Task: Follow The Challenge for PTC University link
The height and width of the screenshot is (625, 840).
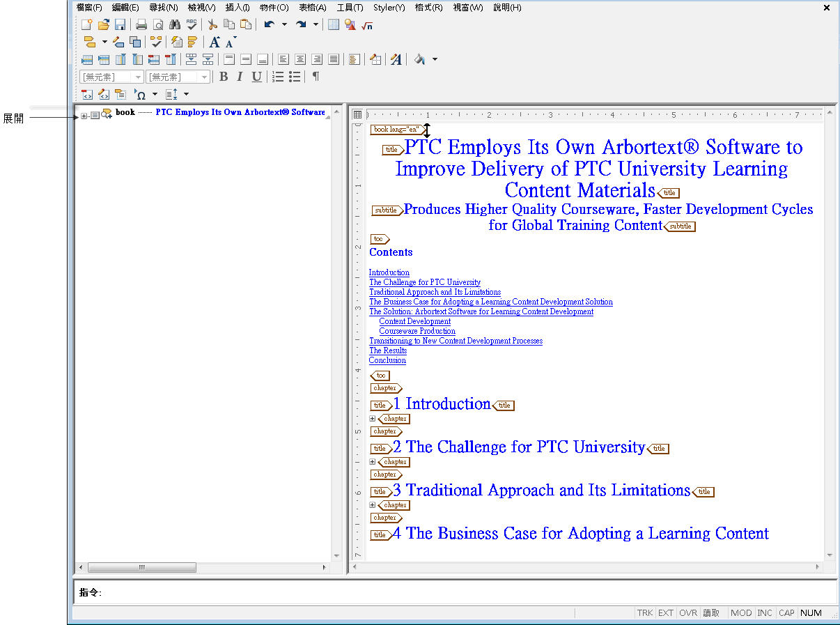Action: click(425, 282)
